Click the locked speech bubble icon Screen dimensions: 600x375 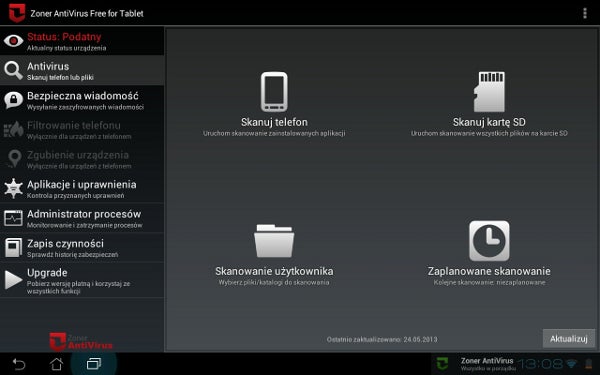click(x=13, y=100)
